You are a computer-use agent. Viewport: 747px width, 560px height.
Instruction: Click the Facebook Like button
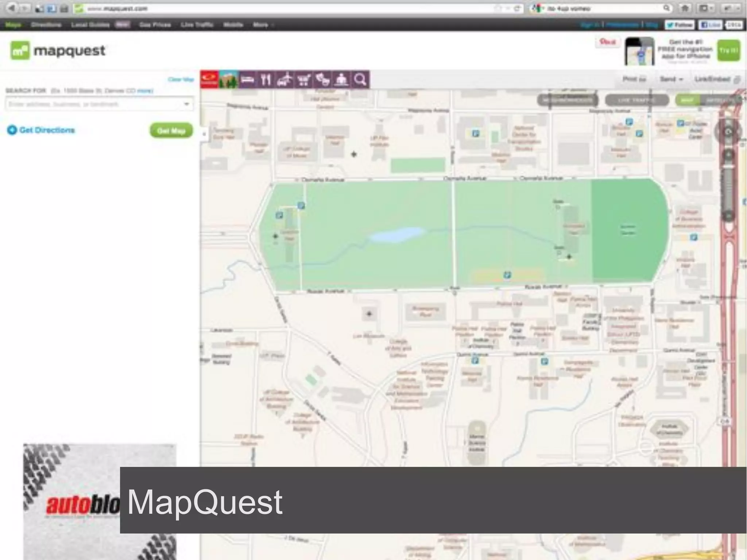click(x=710, y=25)
